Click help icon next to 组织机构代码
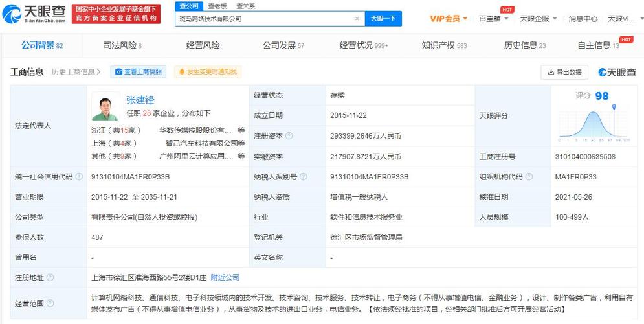644x324 pixels. pyautogui.click(x=529, y=177)
